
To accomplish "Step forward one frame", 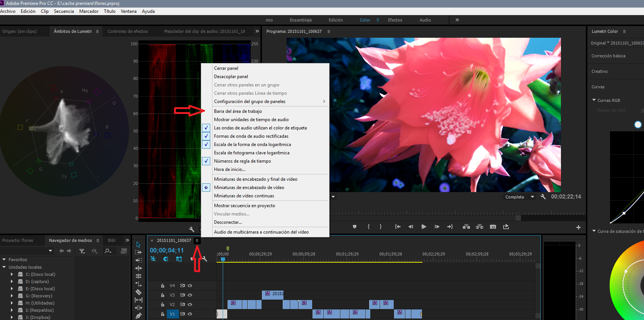I will (437, 227).
